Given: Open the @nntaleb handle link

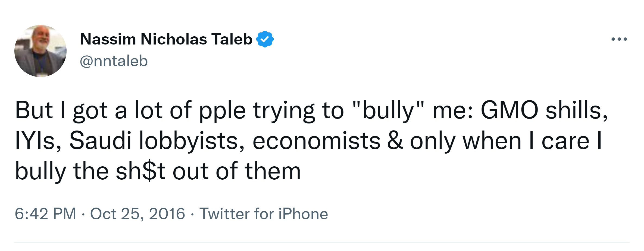Looking at the screenshot, I should point(114,61).
